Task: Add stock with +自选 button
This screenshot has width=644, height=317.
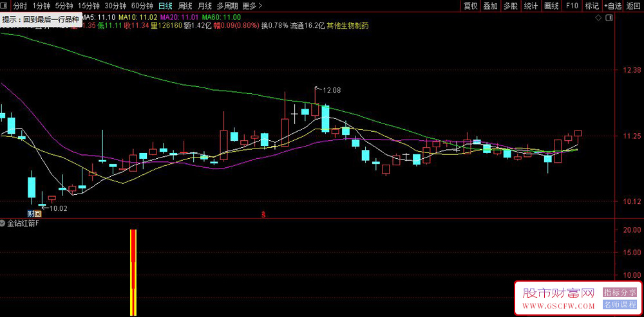Action: (x=613, y=6)
